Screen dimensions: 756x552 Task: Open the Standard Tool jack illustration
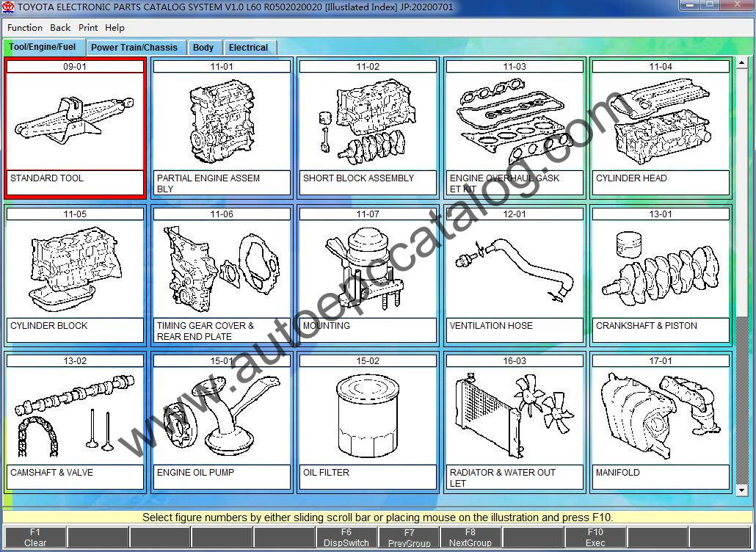(x=75, y=120)
